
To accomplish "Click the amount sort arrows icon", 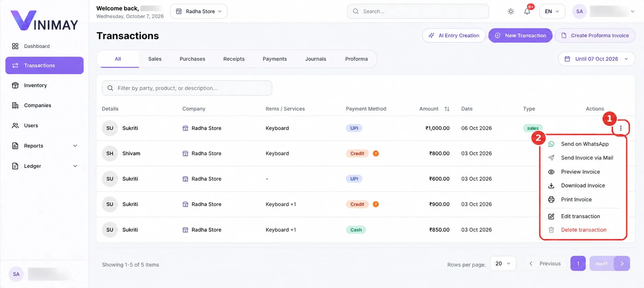I will click(x=447, y=109).
